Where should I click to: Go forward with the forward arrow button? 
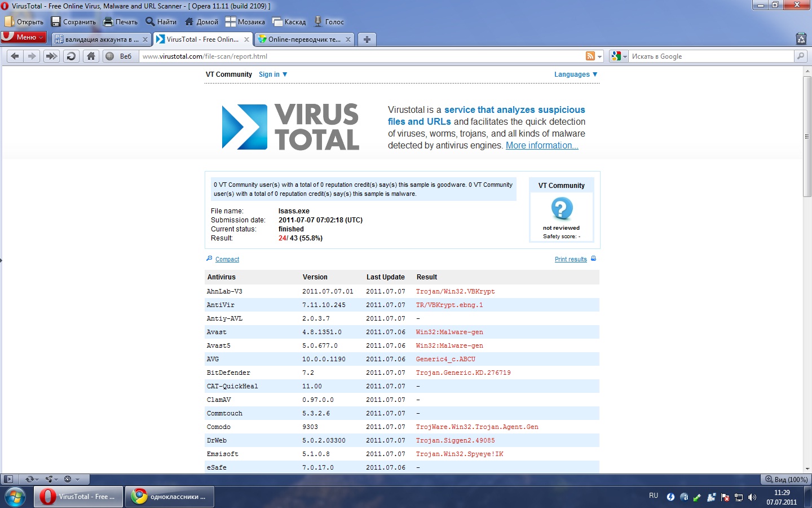click(32, 56)
